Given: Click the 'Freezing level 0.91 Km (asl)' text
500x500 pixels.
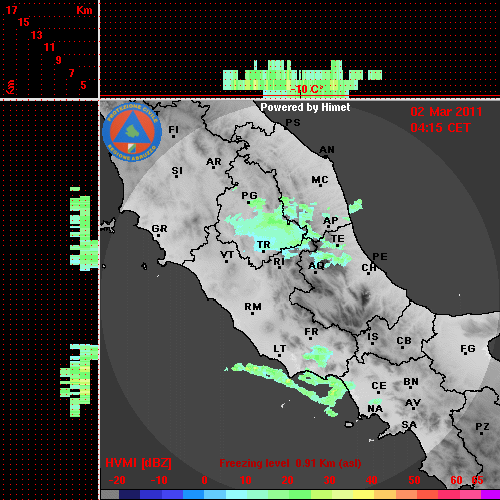Looking at the screenshot, I should 290,463.
